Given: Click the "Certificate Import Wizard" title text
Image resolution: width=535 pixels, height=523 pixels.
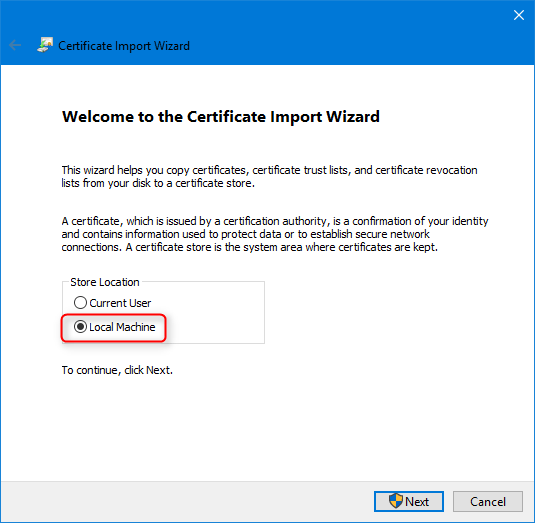Looking at the screenshot, I should pyautogui.click(x=124, y=46).
